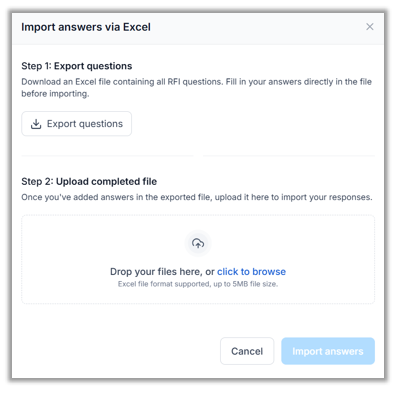Viewport: 401px width, 393px height.
Task: Cancel the Excel import
Action: click(247, 351)
